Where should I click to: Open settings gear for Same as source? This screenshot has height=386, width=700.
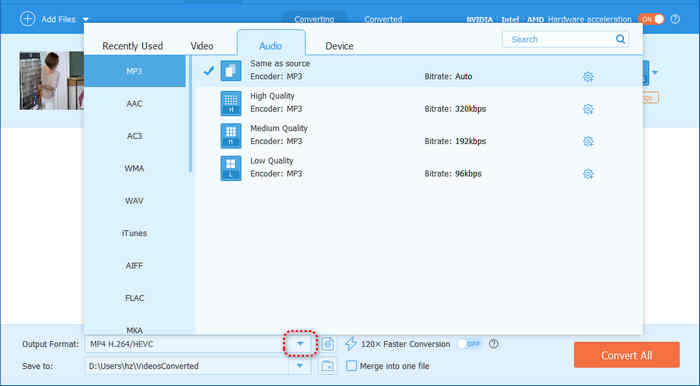[588, 77]
